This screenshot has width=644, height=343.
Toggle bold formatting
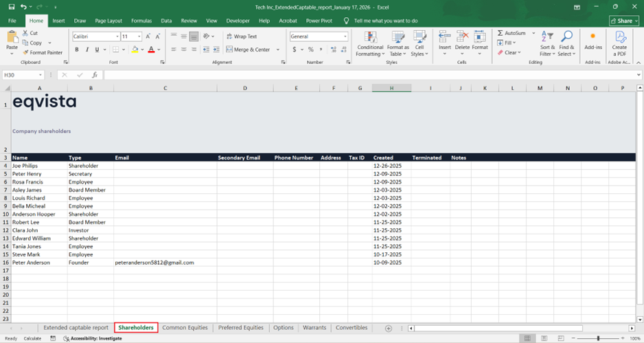coord(77,49)
